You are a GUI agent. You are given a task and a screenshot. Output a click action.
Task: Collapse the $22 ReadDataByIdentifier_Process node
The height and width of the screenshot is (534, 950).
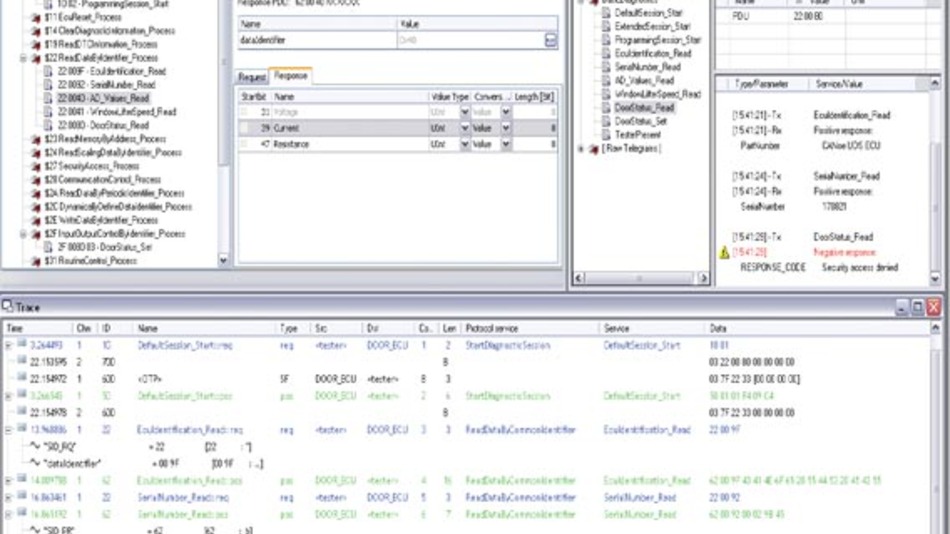[x=24, y=59]
